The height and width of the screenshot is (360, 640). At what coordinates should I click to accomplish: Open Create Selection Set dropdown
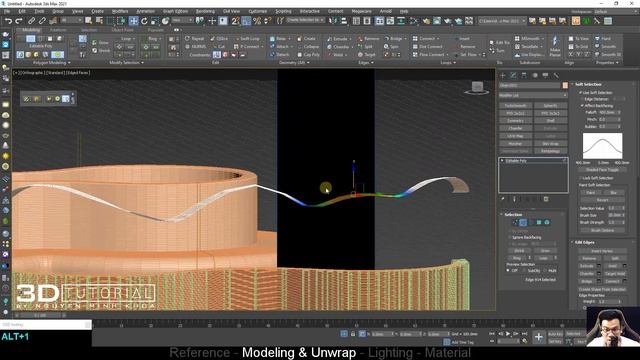coord(305,20)
